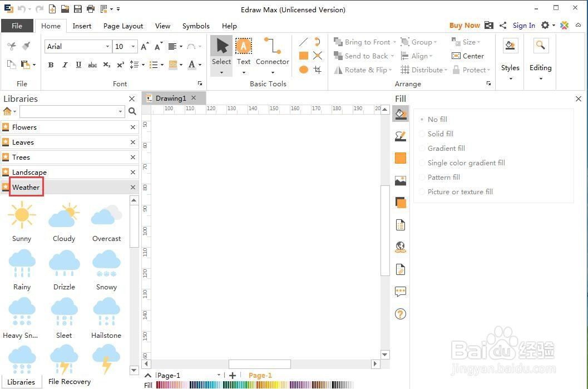The image size is (588, 389).
Task: Open Send to Back dropdown
Action: click(392, 56)
